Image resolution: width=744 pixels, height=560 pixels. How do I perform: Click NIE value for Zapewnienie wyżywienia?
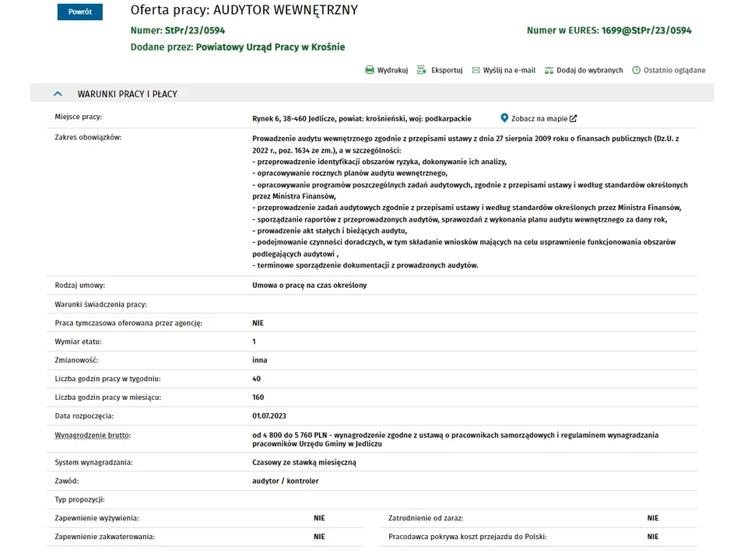pyautogui.click(x=319, y=518)
